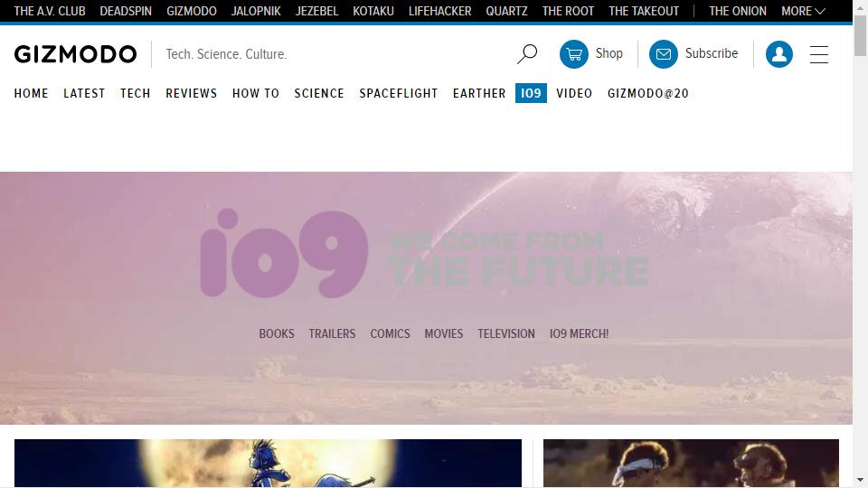Go to The Takeout
Viewport: 868px width, 488px height.
pyautogui.click(x=644, y=11)
